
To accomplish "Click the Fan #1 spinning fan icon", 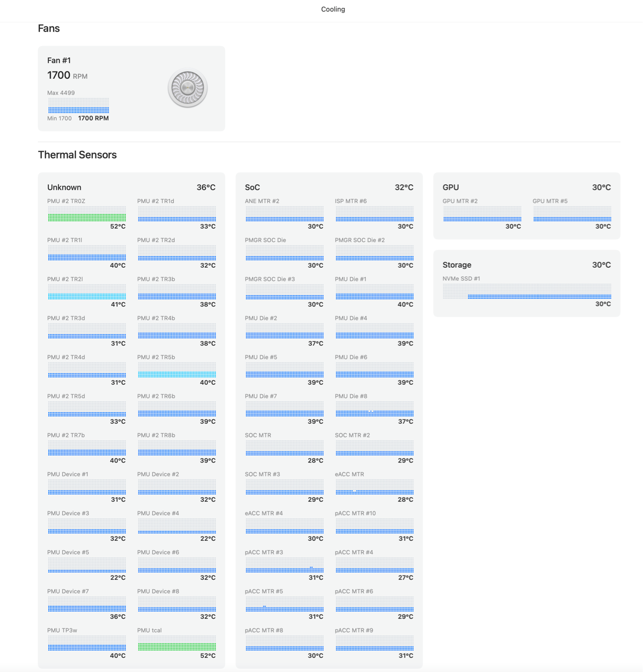I will click(x=187, y=88).
